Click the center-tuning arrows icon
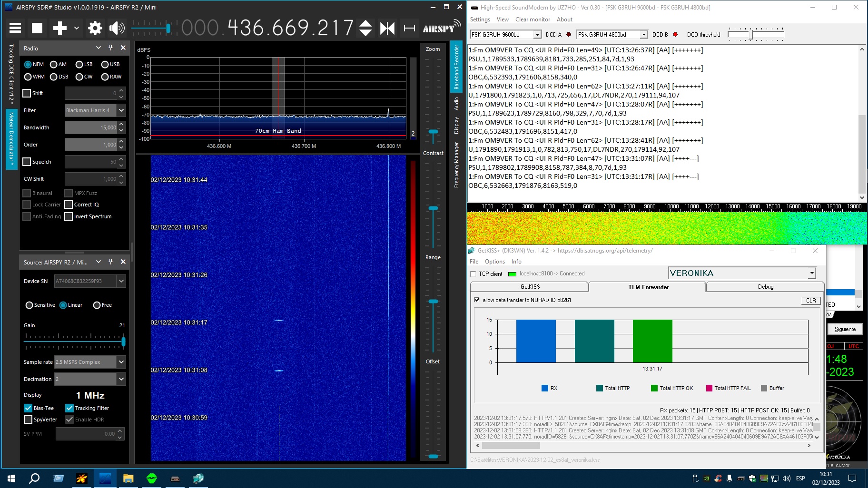Viewport: 868px width, 488px height. pos(387,28)
